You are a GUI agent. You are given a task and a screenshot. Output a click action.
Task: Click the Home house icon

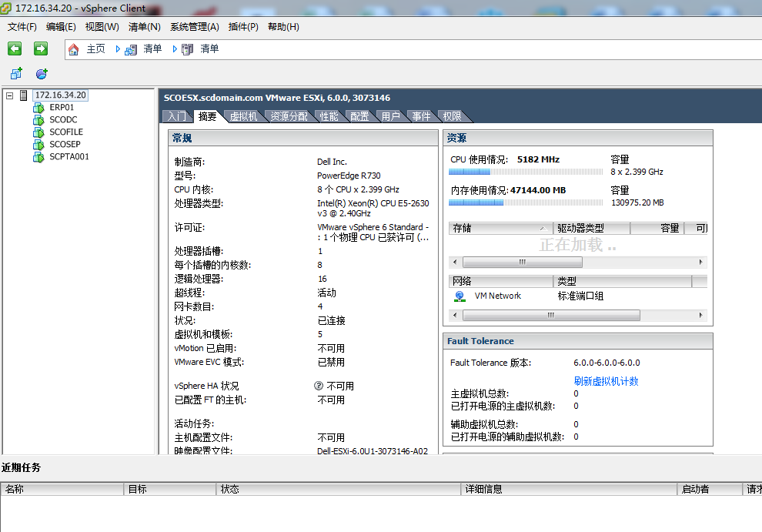(73, 49)
